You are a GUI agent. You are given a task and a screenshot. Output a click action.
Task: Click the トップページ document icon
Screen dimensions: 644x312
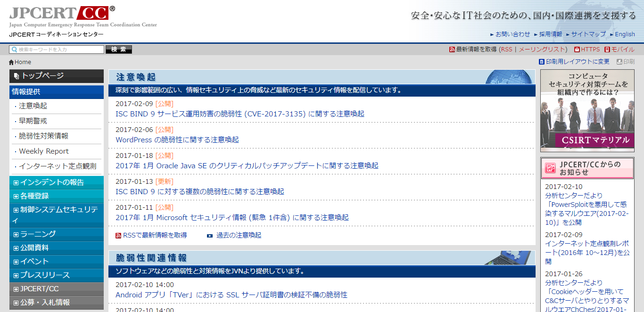click(17, 76)
